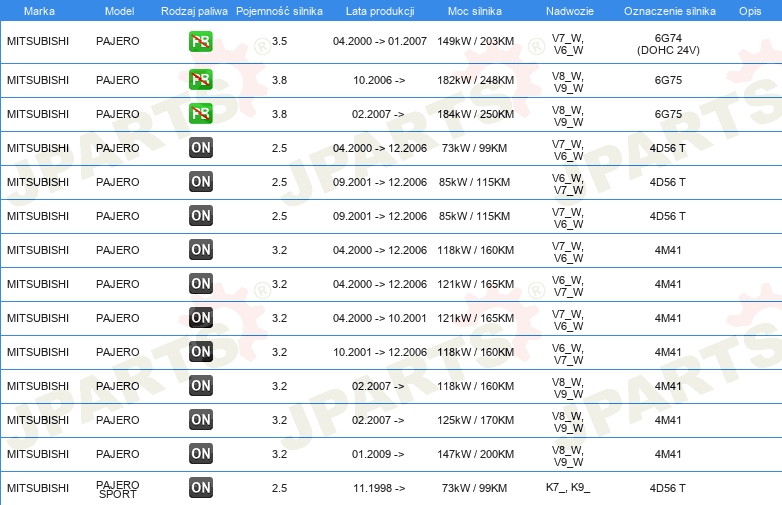Click the Rodzaj paliwa column header
Screen dimensions: 782x505
[x=194, y=11]
